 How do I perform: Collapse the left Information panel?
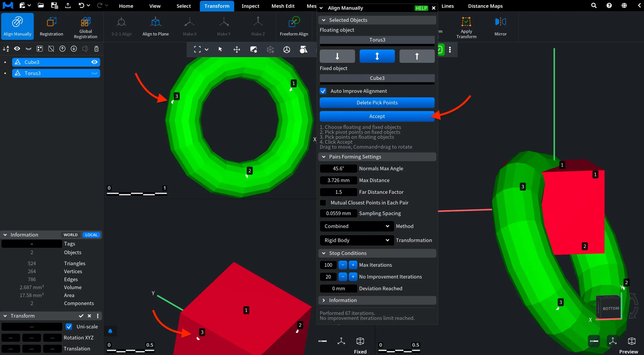point(5,235)
